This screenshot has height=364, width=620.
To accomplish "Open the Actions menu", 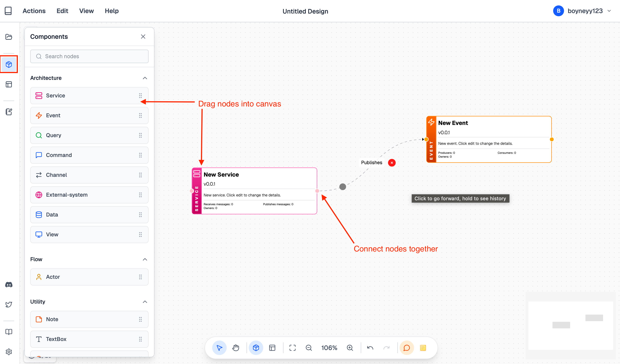I will click(34, 11).
